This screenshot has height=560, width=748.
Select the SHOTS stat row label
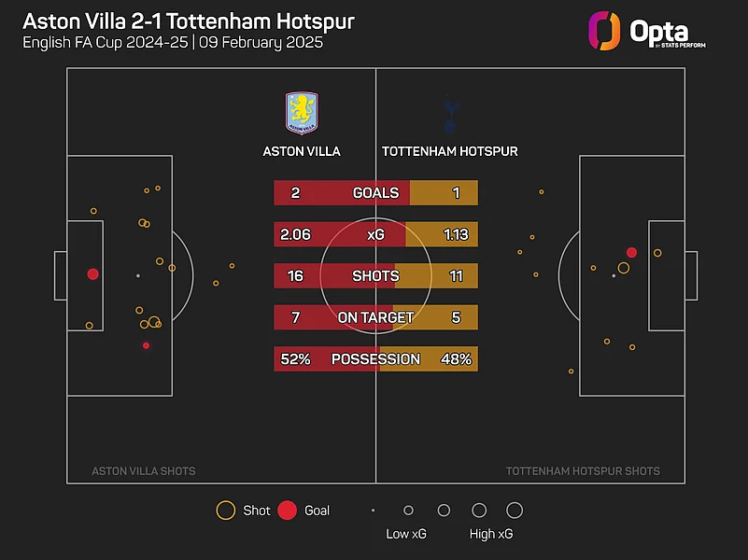(x=375, y=276)
